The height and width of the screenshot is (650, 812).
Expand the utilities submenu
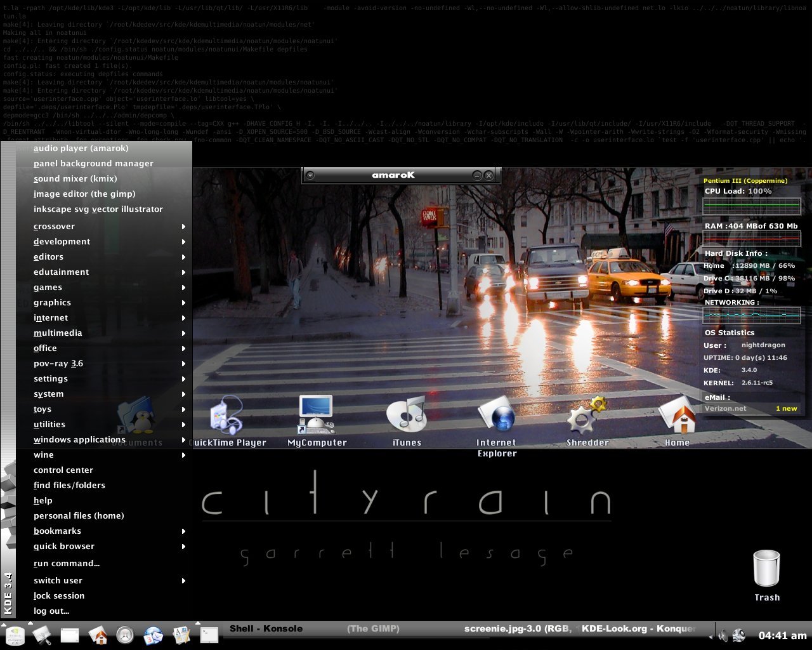coord(104,425)
